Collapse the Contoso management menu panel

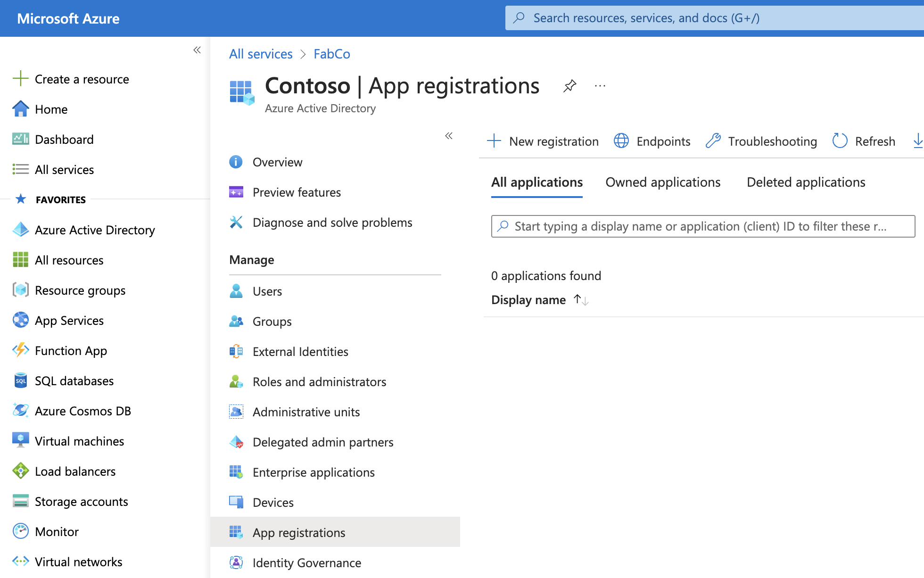449,136
